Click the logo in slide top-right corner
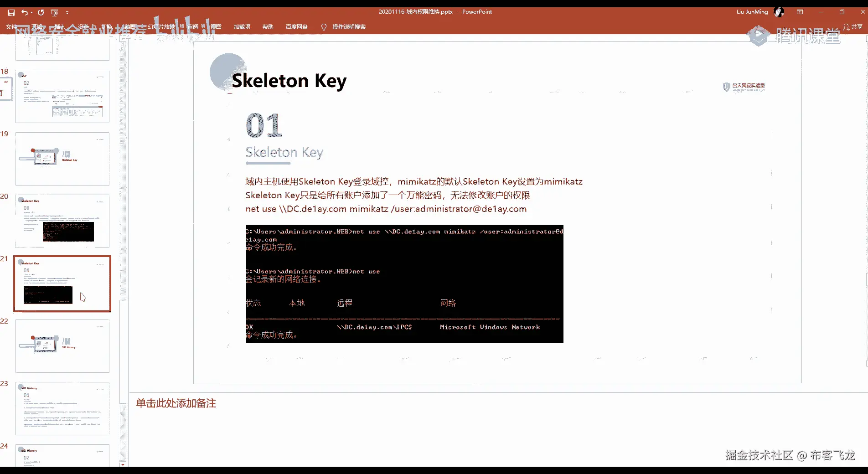This screenshot has width=868, height=474. (x=744, y=87)
